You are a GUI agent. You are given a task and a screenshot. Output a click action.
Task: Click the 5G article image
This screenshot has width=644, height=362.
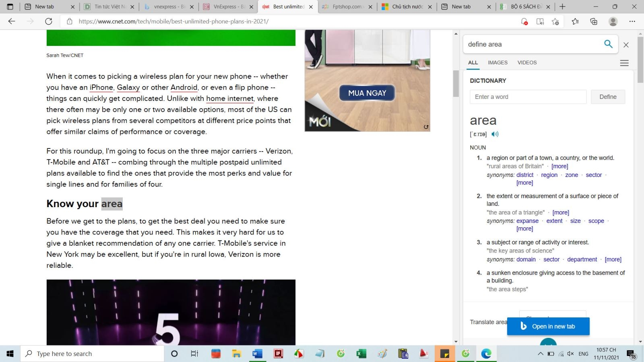coord(171,312)
